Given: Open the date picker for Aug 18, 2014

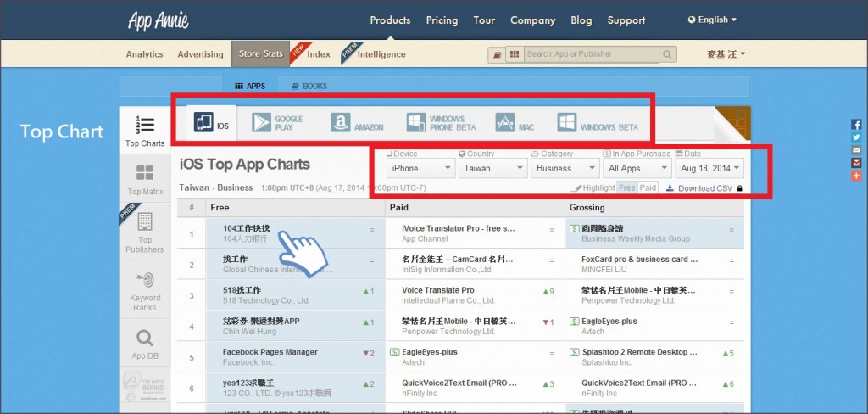Looking at the screenshot, I should tap(709, 168).
